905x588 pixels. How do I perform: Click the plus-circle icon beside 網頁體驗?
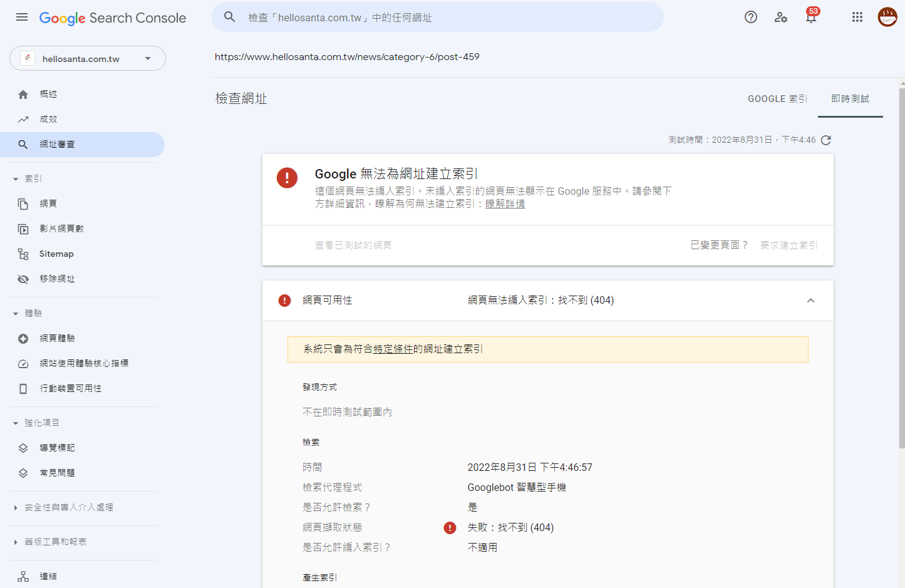coord(23,339)
